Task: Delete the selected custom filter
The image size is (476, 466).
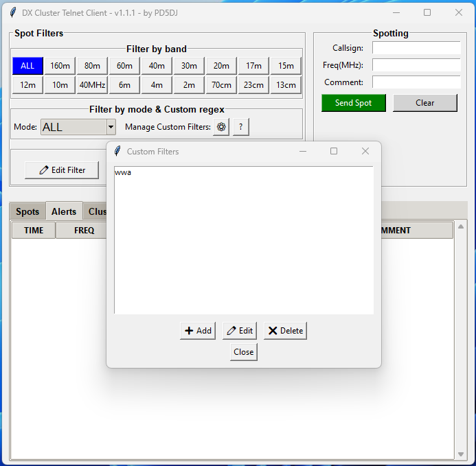Action: click(285, 331)
